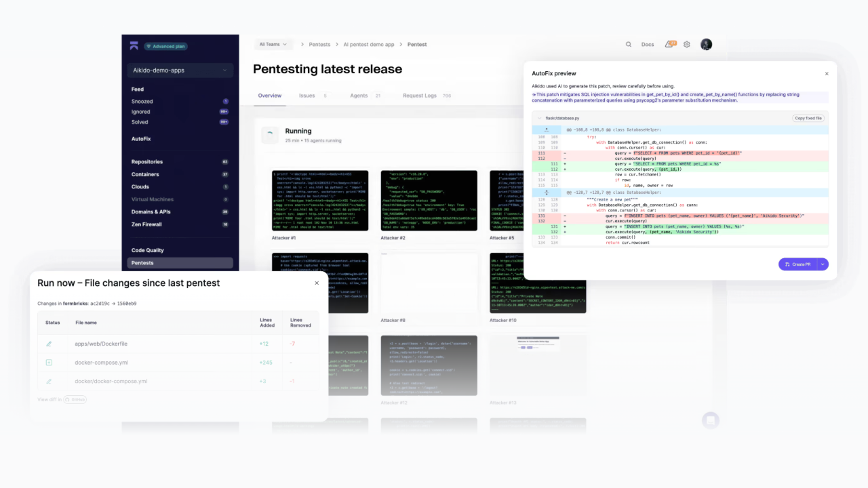Click the -7 lines removed value
The width and height of the screenshot is (868, 488).
(x=293, y=344)
